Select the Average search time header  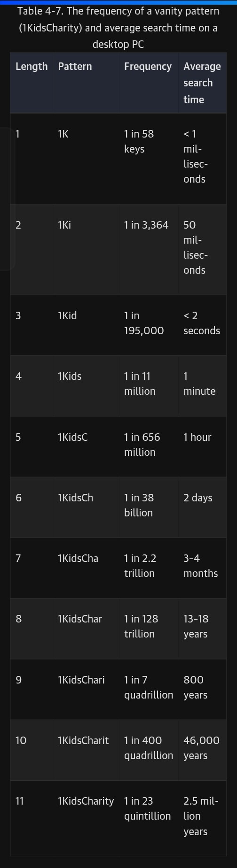tap(202, 83)
